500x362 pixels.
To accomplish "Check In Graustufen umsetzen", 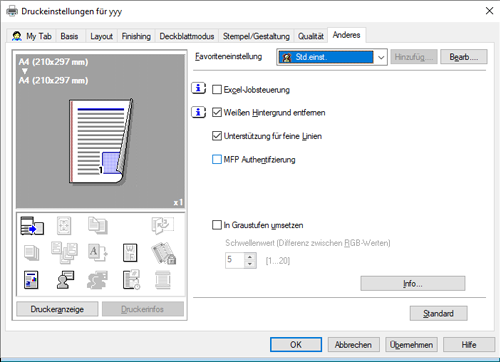I will tap(217, 225).
